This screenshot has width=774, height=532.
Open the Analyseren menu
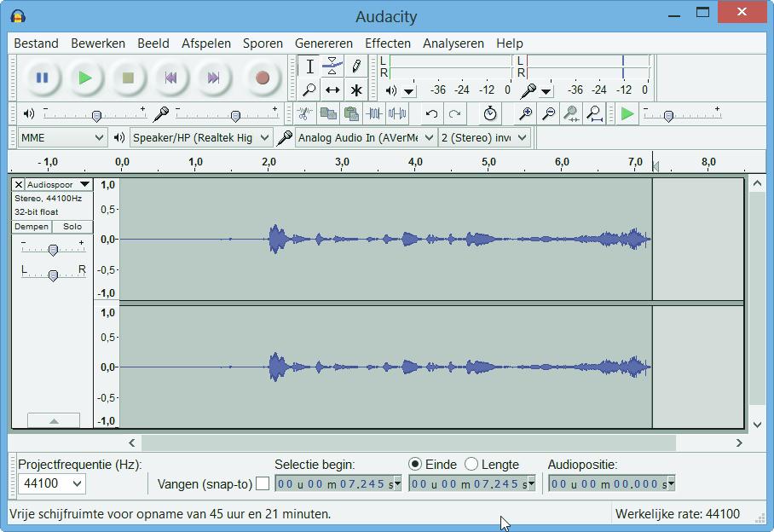[x=453, y=43]
